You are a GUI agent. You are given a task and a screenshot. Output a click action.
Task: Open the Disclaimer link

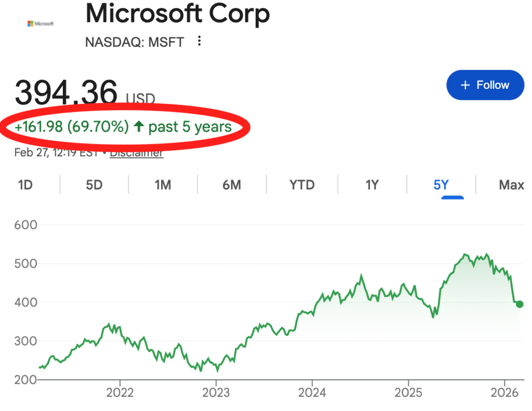[x=137, y=153]
